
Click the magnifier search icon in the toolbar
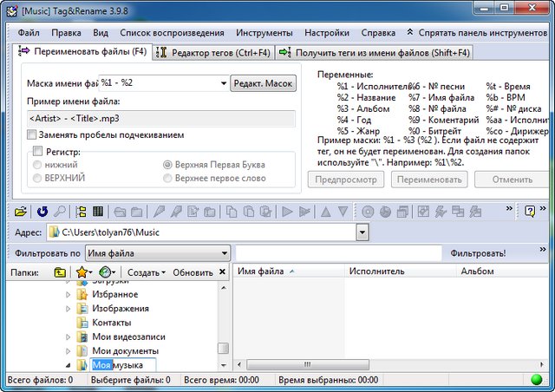[59, 211]
